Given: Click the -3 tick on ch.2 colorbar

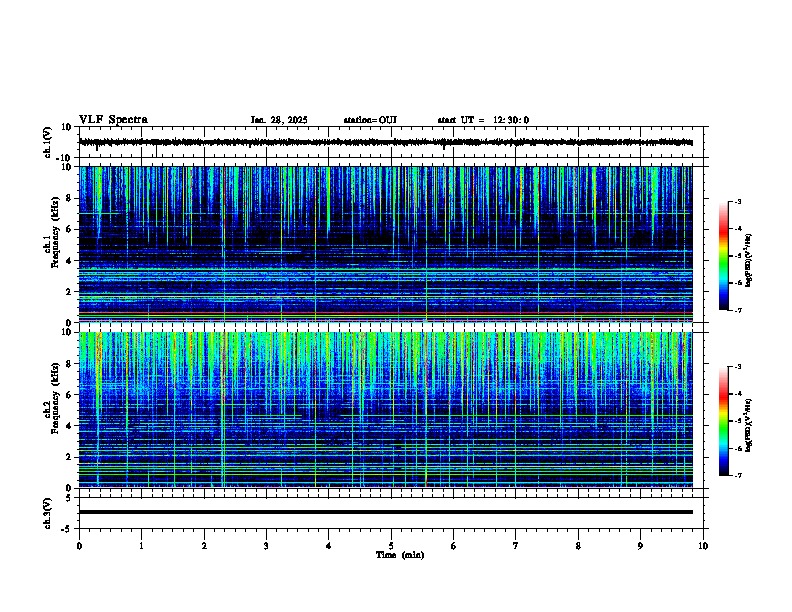Looking at the screenshot, I should pyautogui.click(x=738, y=367).
